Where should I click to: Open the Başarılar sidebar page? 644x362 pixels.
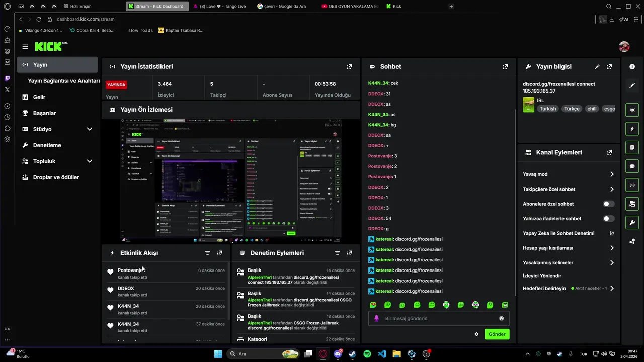pos(57,113)
